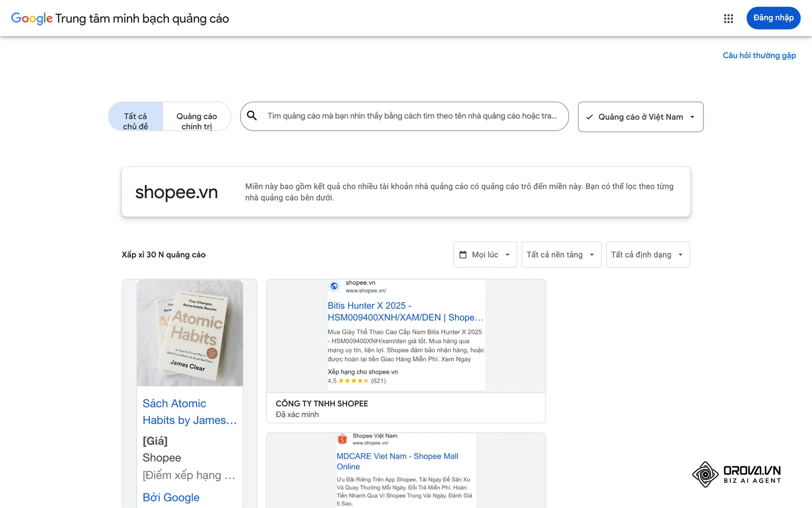Click the Google logo
The width and height of the screenshot is (812, 508).
coord(31,19)
